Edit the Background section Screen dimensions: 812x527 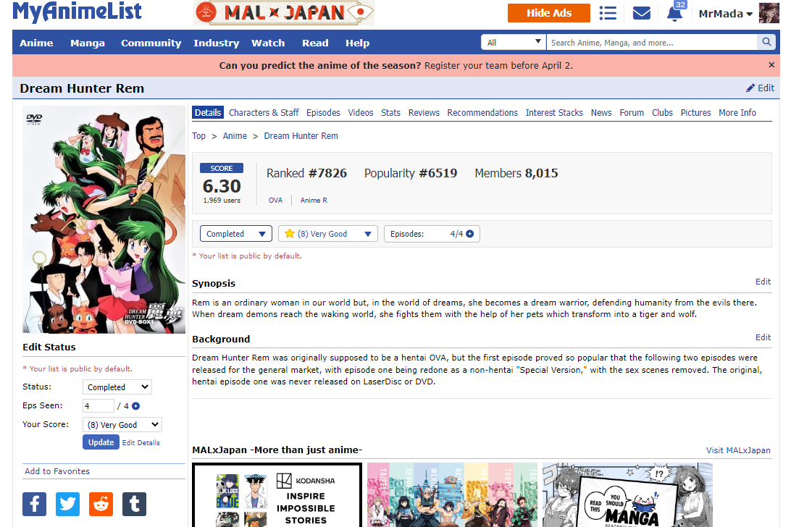(763, 337)
